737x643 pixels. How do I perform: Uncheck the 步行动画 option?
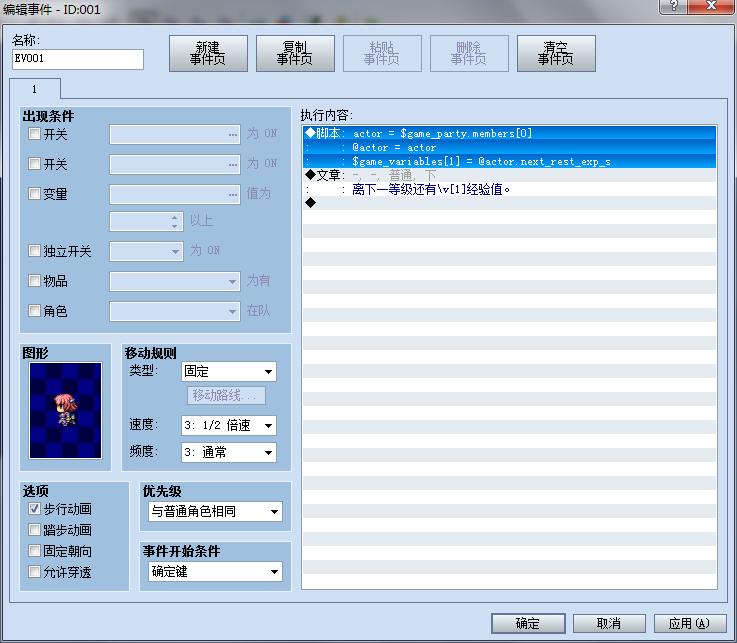click(34, 509)
